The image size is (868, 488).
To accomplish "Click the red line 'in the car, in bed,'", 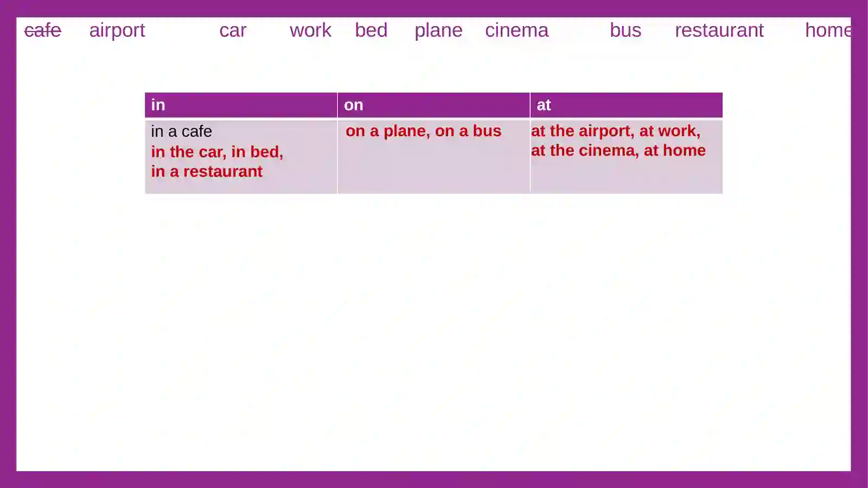I will pos(217,152).
